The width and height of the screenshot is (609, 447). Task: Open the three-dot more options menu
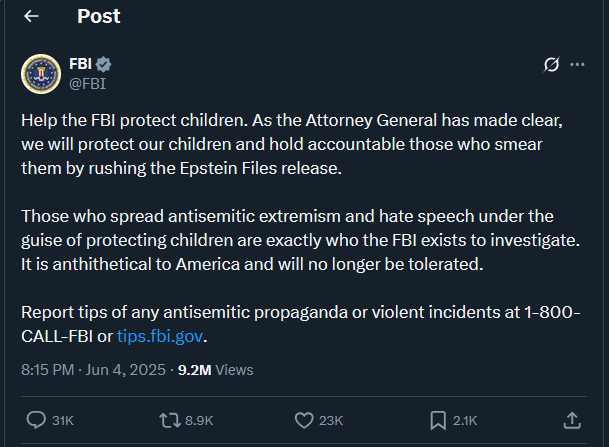577,65
